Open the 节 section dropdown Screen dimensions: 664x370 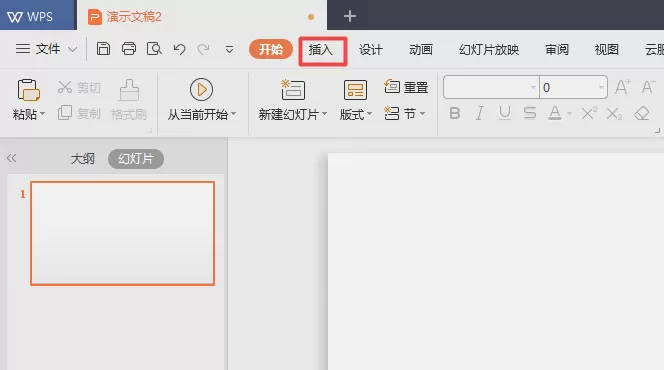(x=405, y=113)
